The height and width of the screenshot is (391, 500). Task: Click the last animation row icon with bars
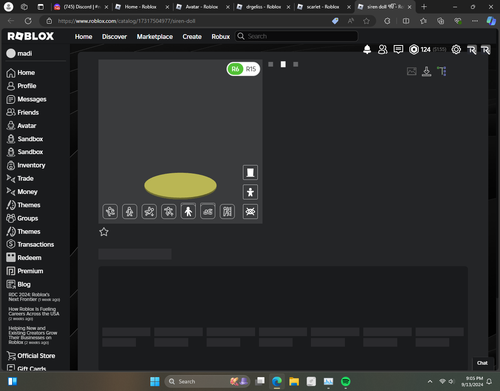point(227,211)
